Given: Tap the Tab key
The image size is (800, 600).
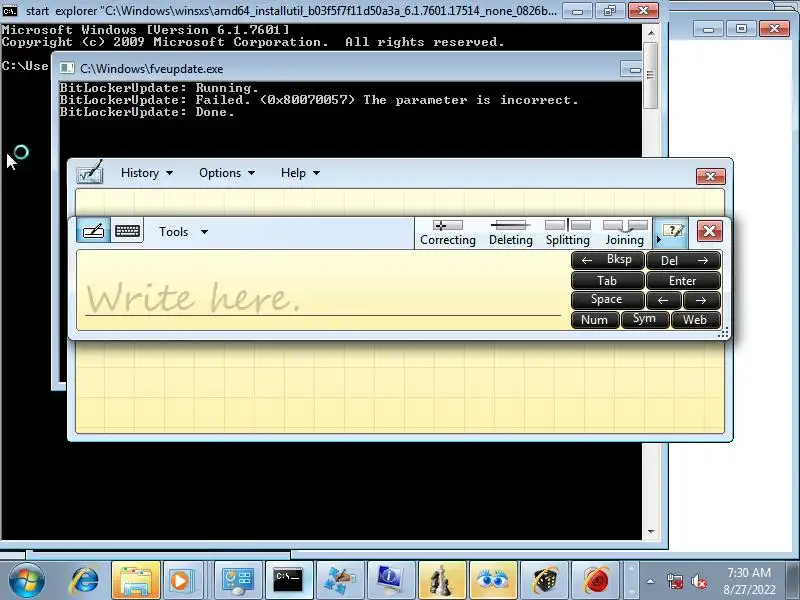Looking at the screenshot, I should pyautogui.click(x=608, y=281).
